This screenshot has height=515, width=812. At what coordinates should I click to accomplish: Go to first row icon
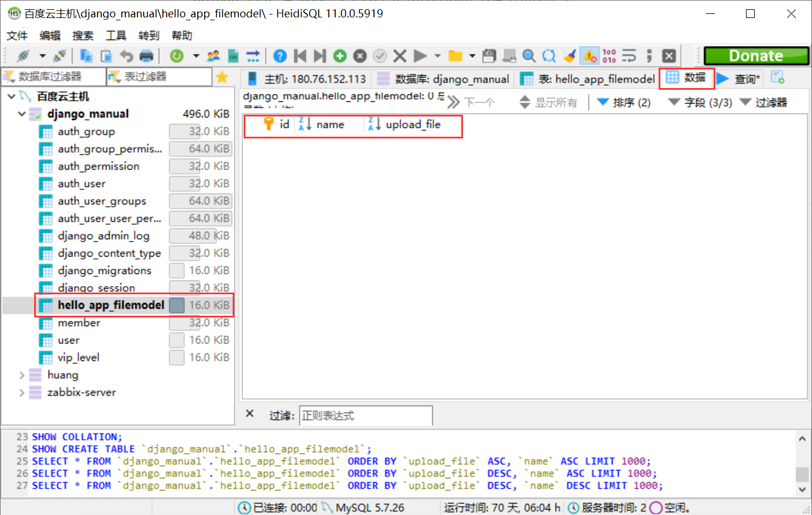point(300,56)
